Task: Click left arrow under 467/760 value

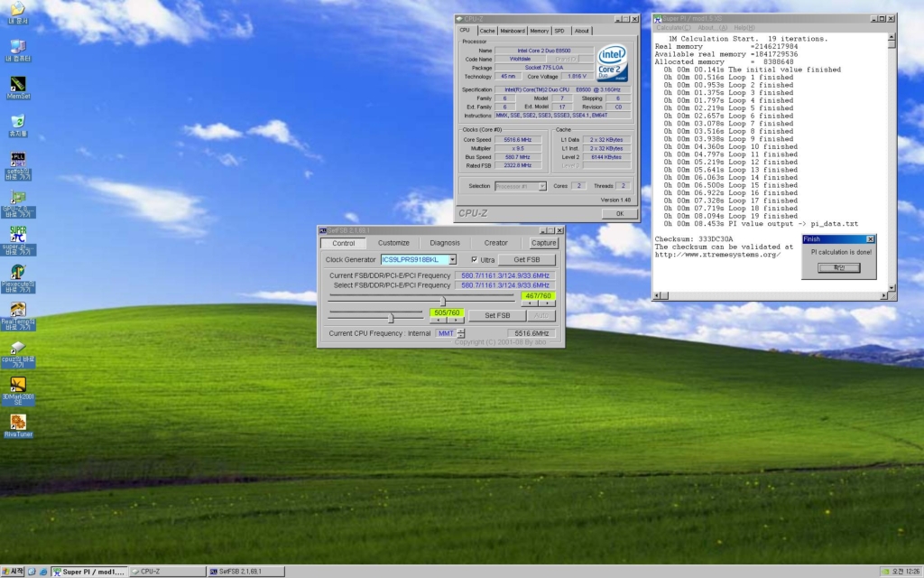Action: (x=530, y=303)
